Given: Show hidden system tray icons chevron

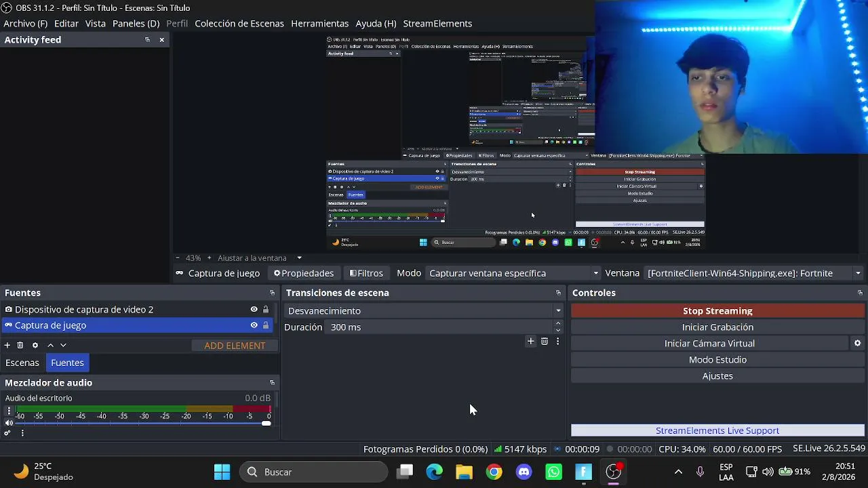Looking at the screenshot, I should [678, 472].
